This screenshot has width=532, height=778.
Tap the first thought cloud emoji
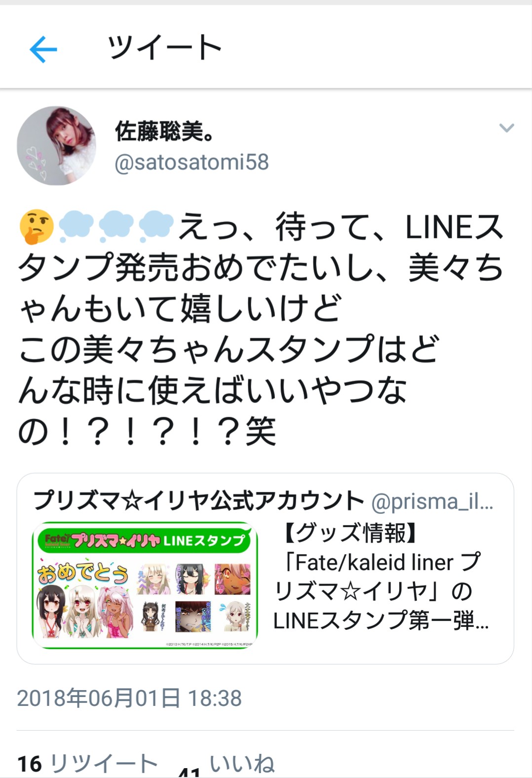[76, 227]
